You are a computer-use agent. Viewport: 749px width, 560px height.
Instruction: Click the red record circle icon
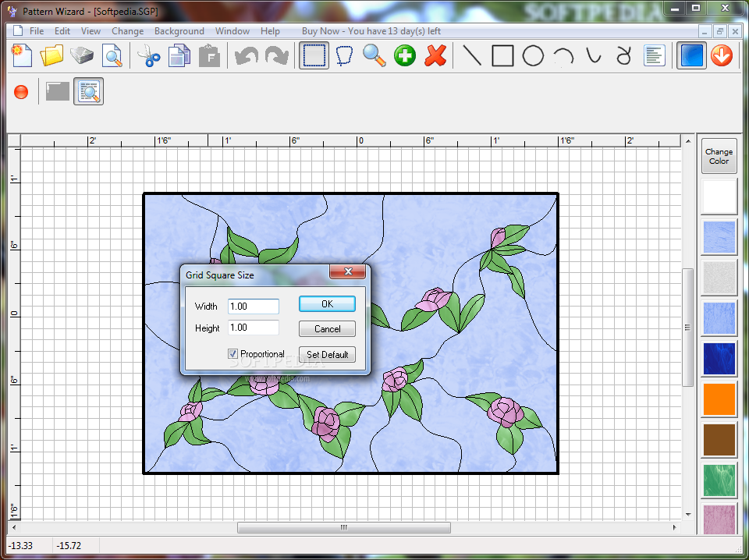click(21, 92)
